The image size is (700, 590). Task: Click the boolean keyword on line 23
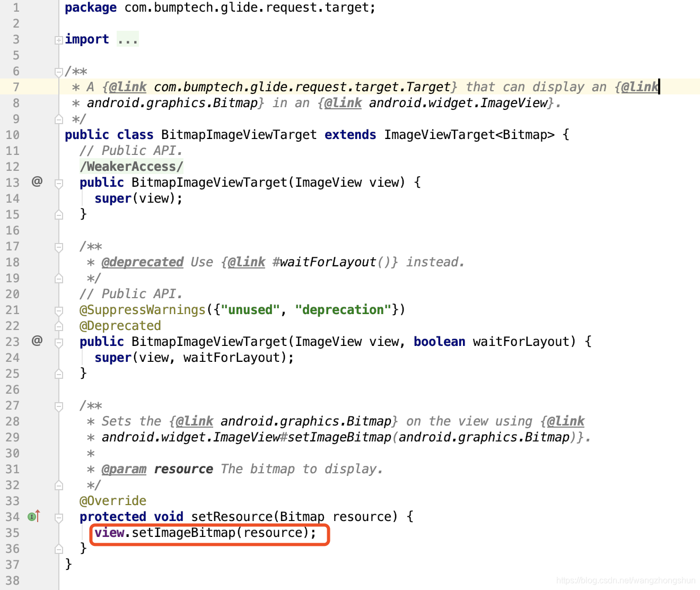tap(439, 342)
